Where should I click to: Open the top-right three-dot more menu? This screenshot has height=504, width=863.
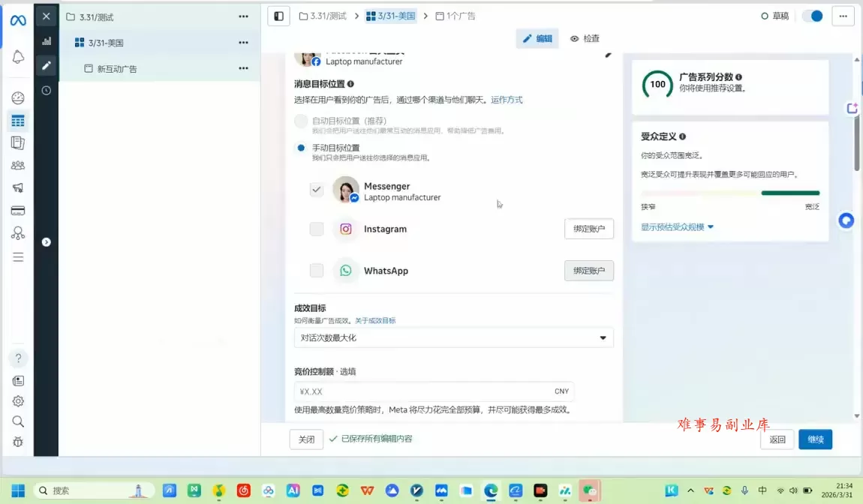[x=843, y=16]
